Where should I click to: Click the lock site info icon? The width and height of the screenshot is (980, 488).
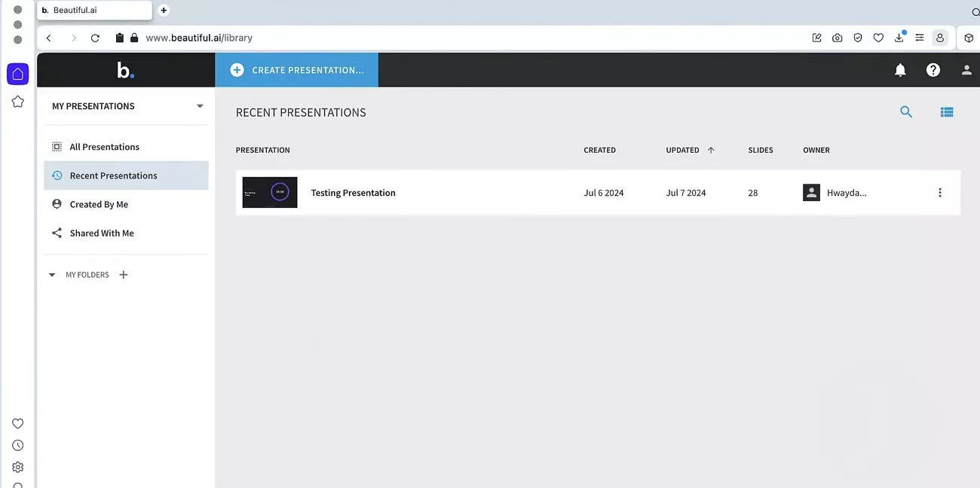pos(134,38)
